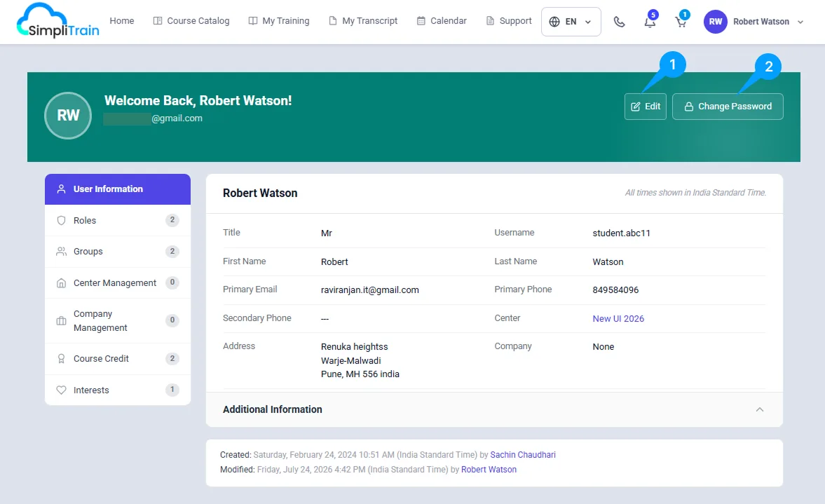Click the address line Renuka heightss
This screenshot has width=825, height=504.
pyautogui.click(x=354, y=347)
